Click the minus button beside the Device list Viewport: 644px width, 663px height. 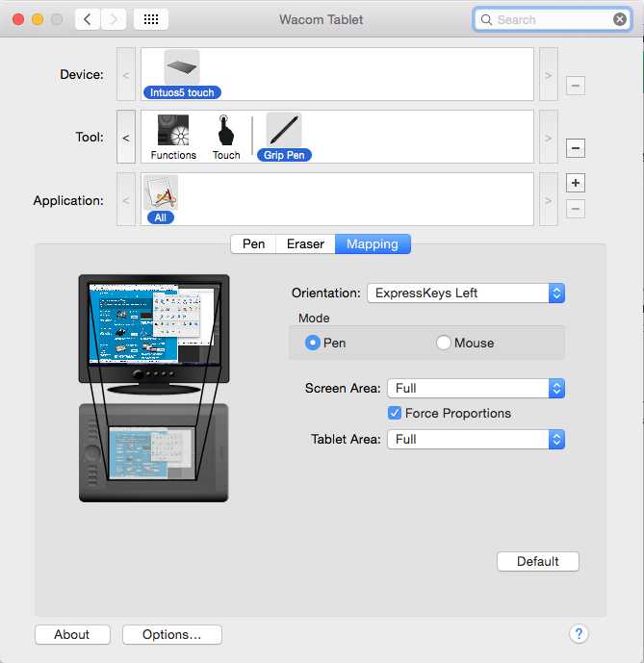(x=576, y=86)
